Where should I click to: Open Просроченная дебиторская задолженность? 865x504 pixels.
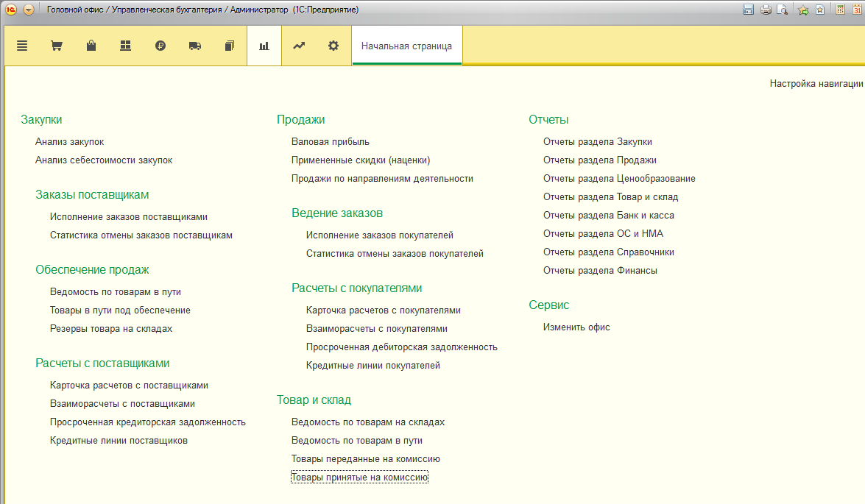402,347
